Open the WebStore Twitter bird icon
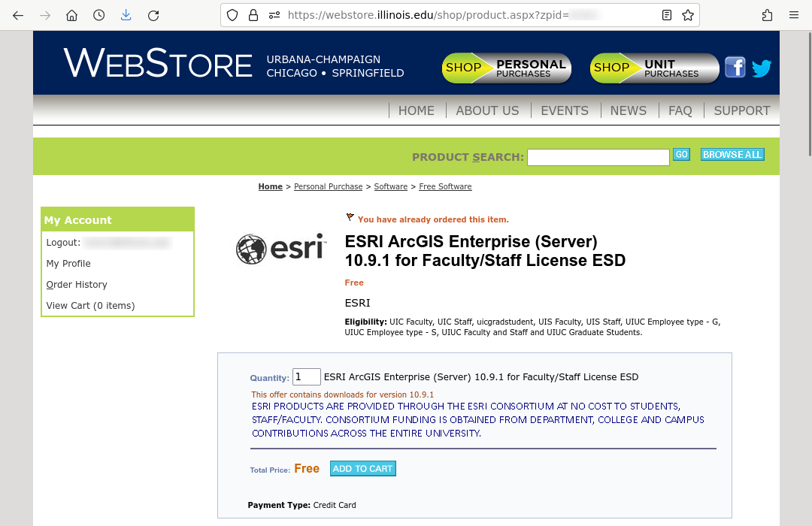This screenshot has height=526, width=812. (762, 68)
